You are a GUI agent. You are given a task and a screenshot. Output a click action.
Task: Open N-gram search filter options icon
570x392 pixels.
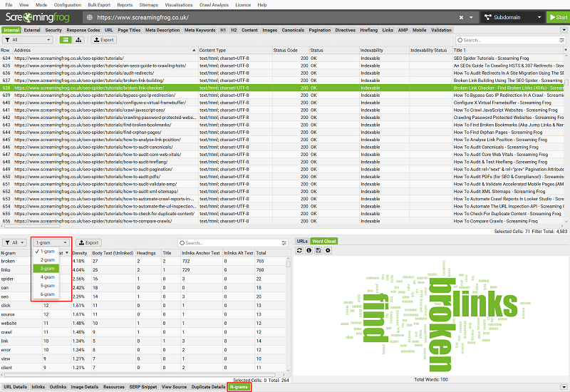coord(284,243)
